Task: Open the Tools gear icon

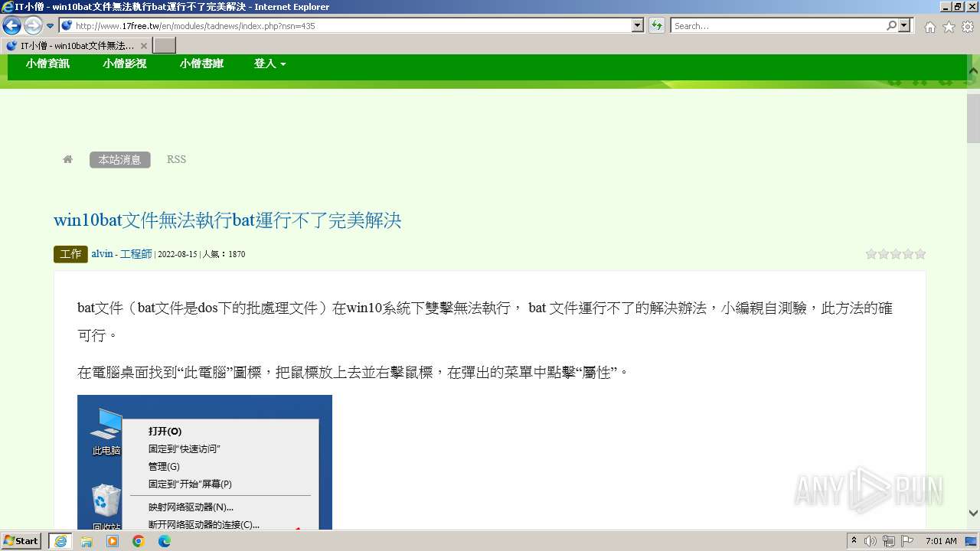Action: [968, 27]
